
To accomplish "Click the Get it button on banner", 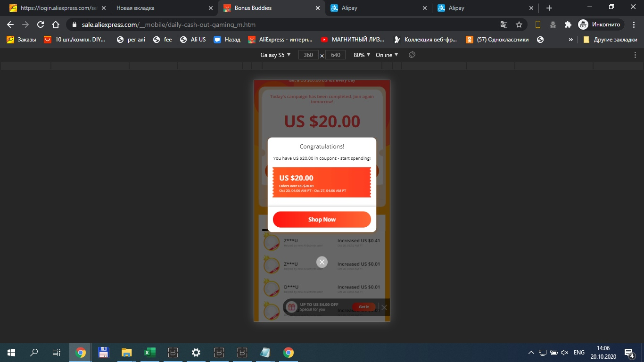I will pyautogui.click(x=364, y=307).
